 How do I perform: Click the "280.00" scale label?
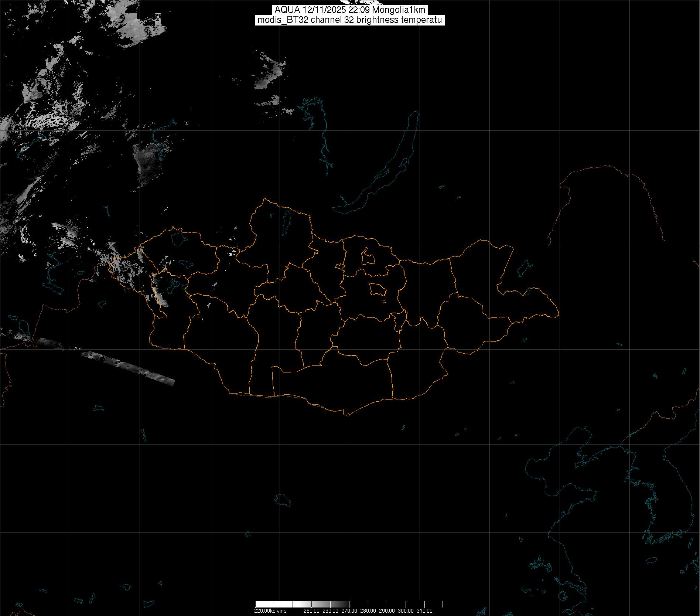pyautogui.click(x=368, y=610)
